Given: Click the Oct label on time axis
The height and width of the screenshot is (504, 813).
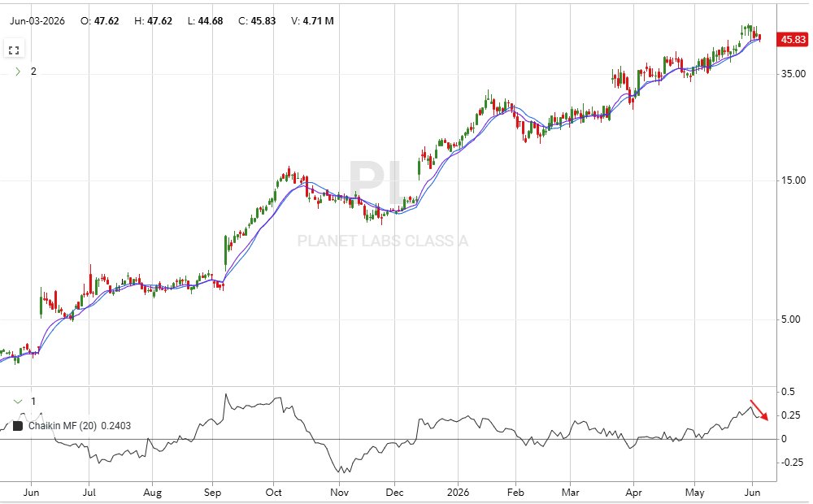Looking at the screenshot, I should (273, 492).
